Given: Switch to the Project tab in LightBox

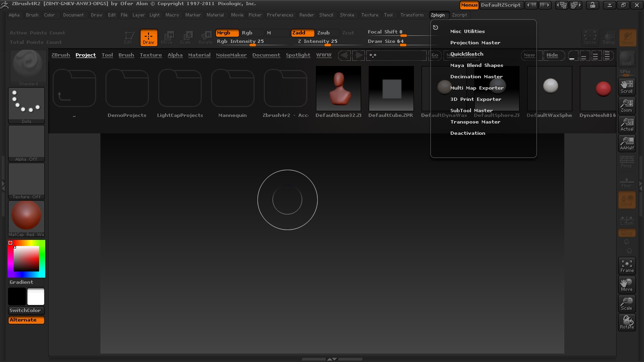Looking at the screenshot, I should 86,55.
